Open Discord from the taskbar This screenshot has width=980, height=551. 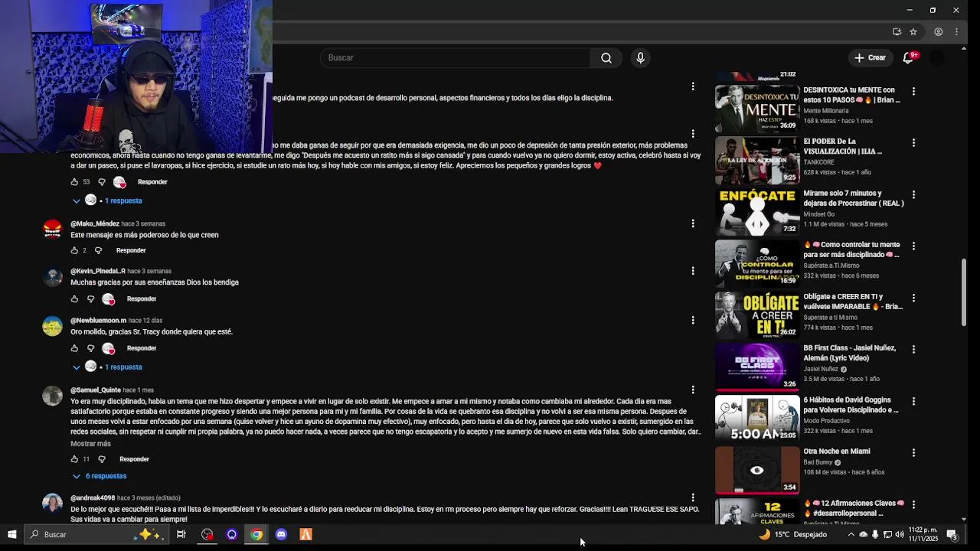tap(281, 534)
